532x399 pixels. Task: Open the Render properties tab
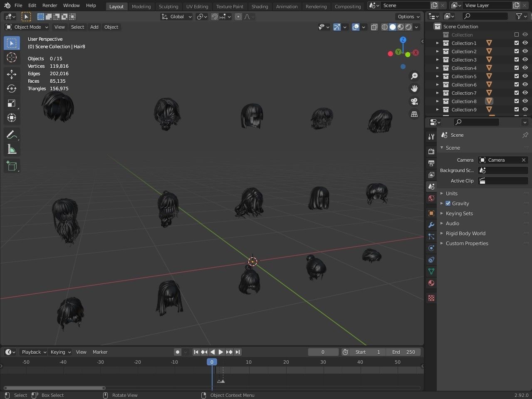[431, 152]
